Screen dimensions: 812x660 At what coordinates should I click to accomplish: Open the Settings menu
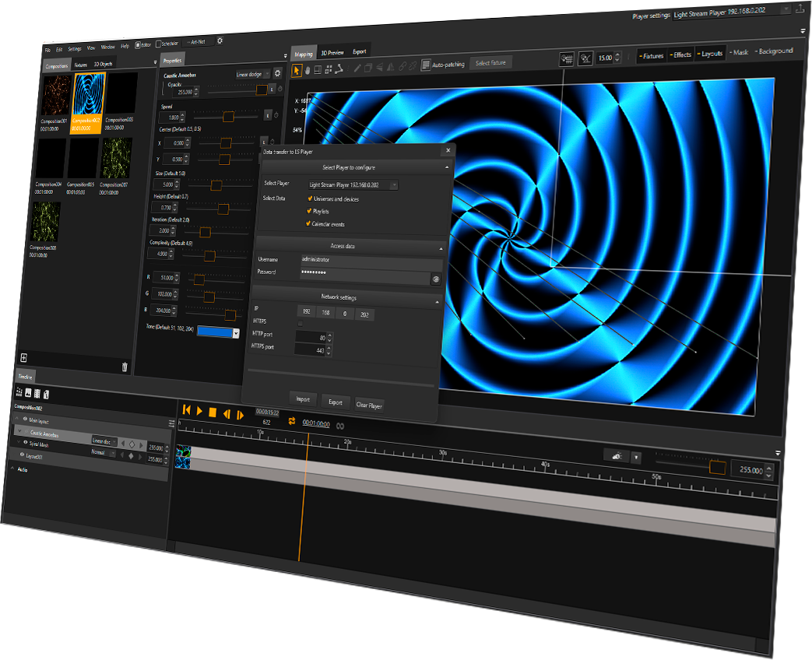(75, 49)
